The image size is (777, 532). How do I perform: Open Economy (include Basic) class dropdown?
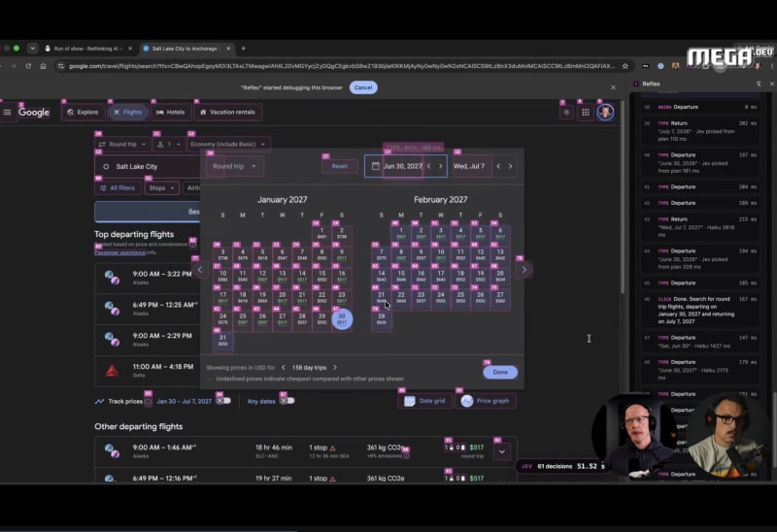(228, 144)
